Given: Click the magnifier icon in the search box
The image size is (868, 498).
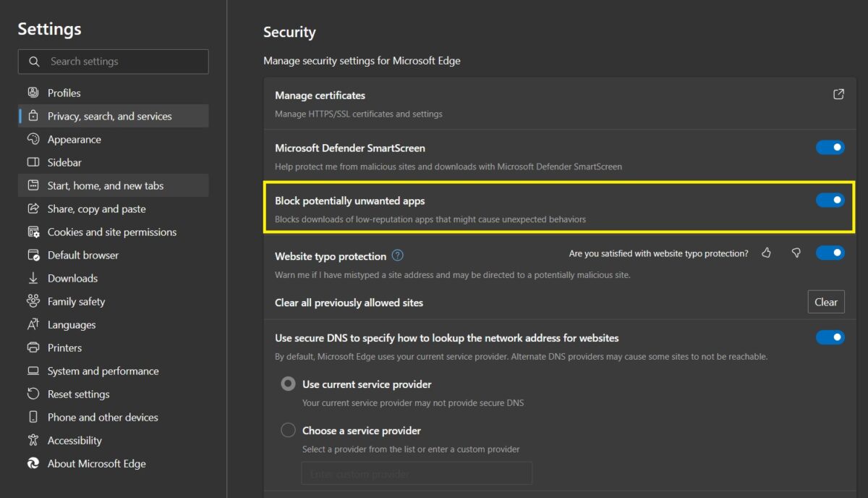Looking at the screenshot, I should pyautogui.click(x=34, y=62).
